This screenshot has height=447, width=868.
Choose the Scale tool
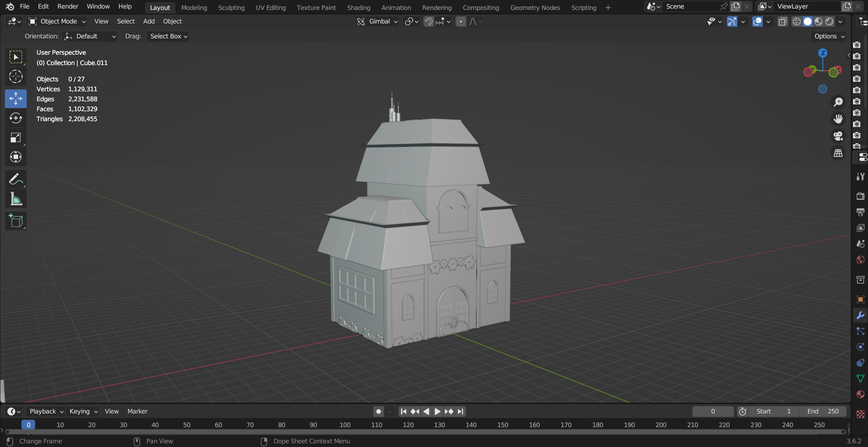pyautogui.click(x=16, y=137)
